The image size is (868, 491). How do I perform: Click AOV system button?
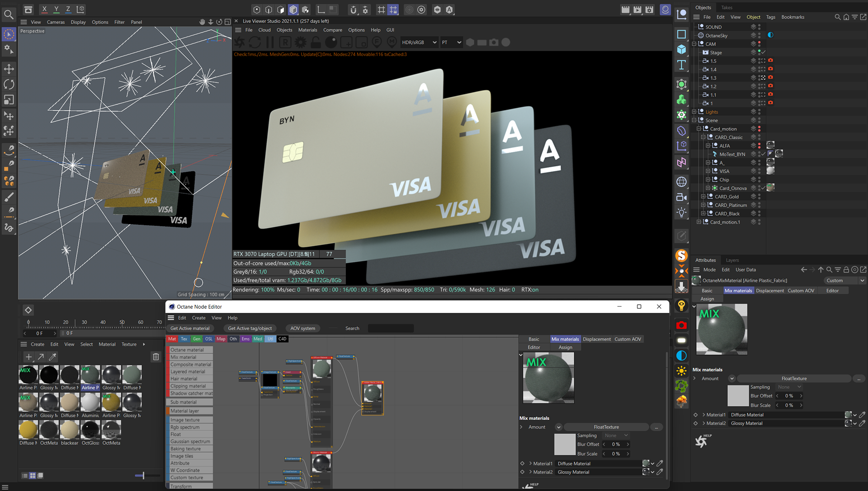[302, 328]
